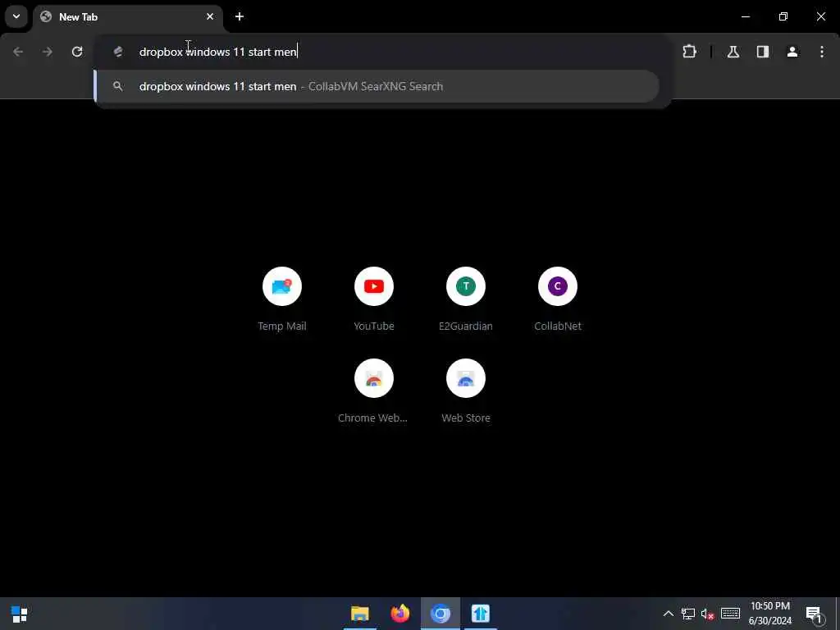
Task: Switch to the Chromium taskbar icon
Action: [x=441, y=614]
